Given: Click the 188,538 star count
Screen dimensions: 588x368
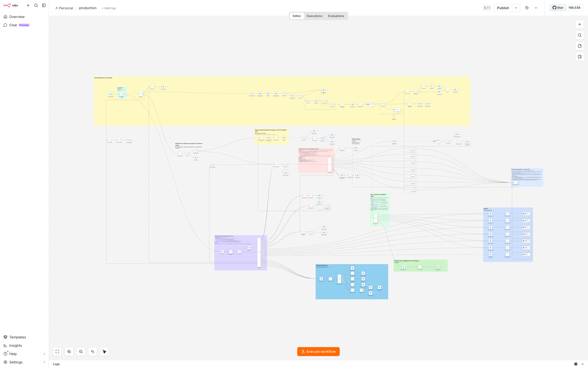Looking at the screenshot, I should (x=574, y=8).
